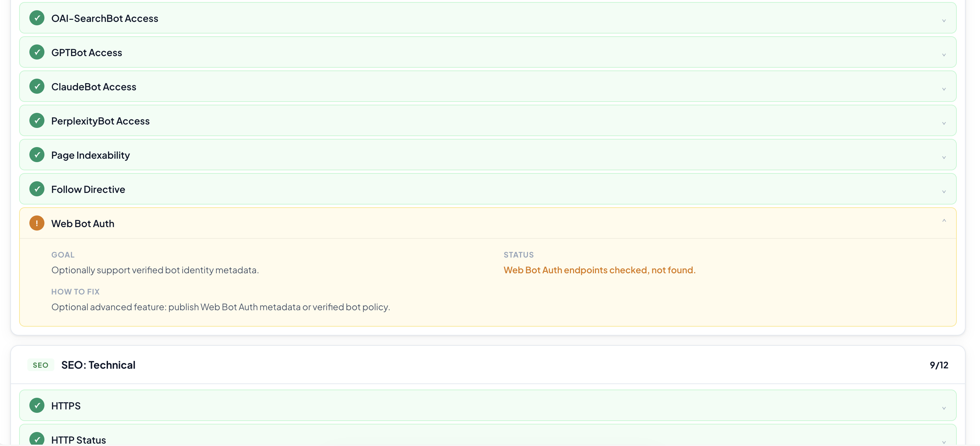
Task: Click the green check icon beside PerplexityBot Access
Action: coord(37,121)
